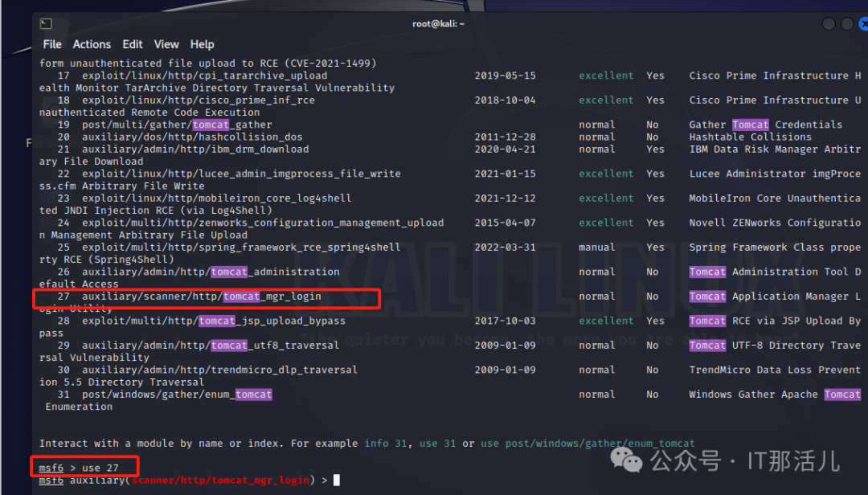Open the Help menu
The height and width of the screenshot is (495, 868).
tap(202, 44)
